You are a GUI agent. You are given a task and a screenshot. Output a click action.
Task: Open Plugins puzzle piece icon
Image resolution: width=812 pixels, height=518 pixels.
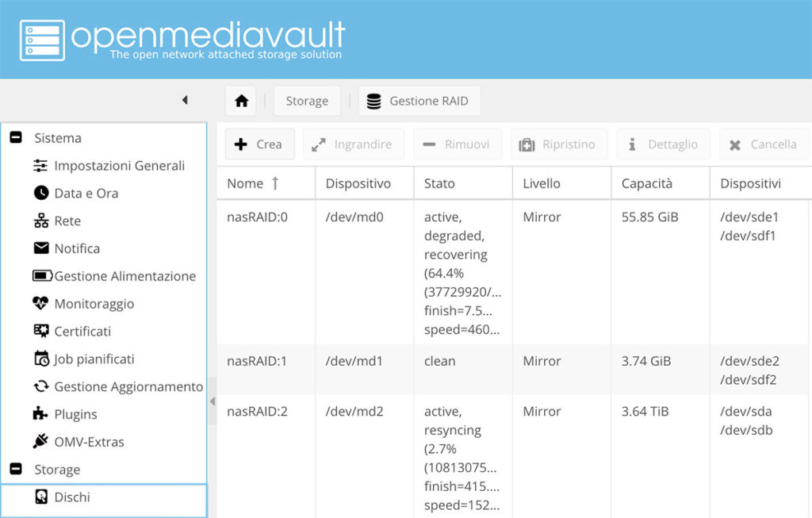tap(40, 414)
